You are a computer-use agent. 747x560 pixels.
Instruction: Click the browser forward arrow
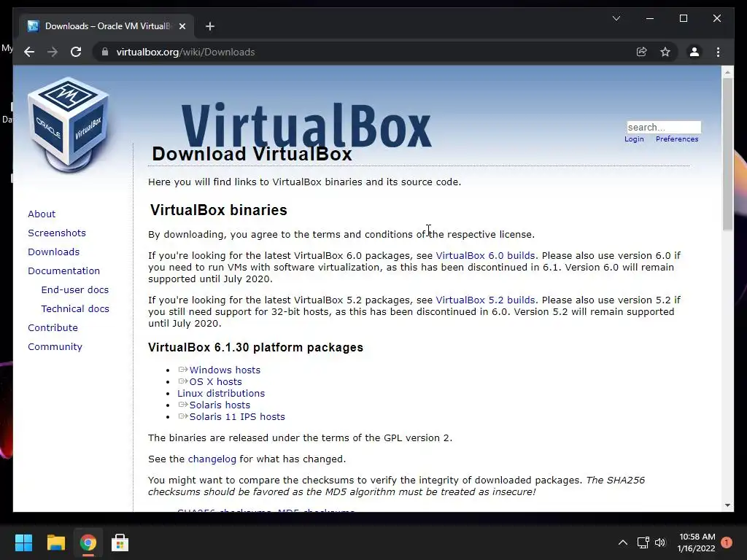53,52
